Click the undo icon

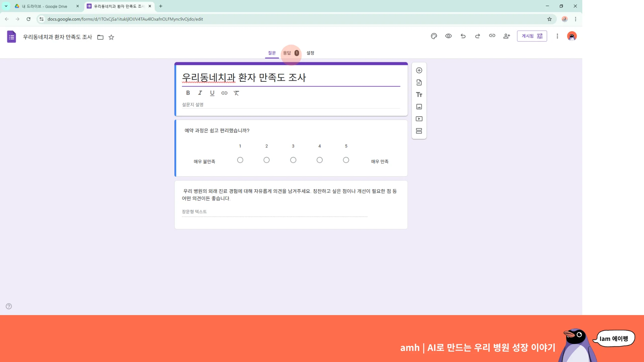pos(463,36)
